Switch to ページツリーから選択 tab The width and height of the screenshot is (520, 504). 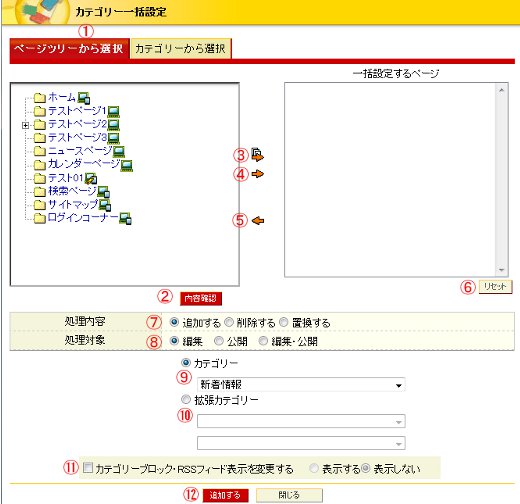pyautogui.click(x=69, y=49)
